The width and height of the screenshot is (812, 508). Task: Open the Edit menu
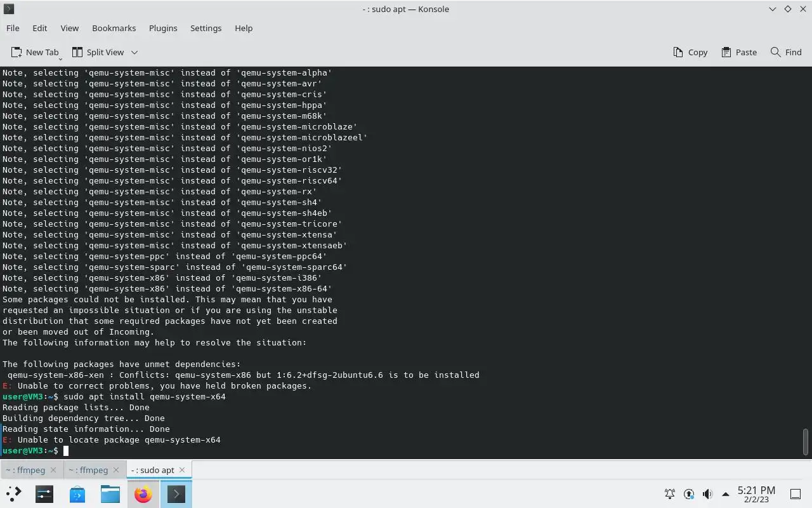(39, 28)
